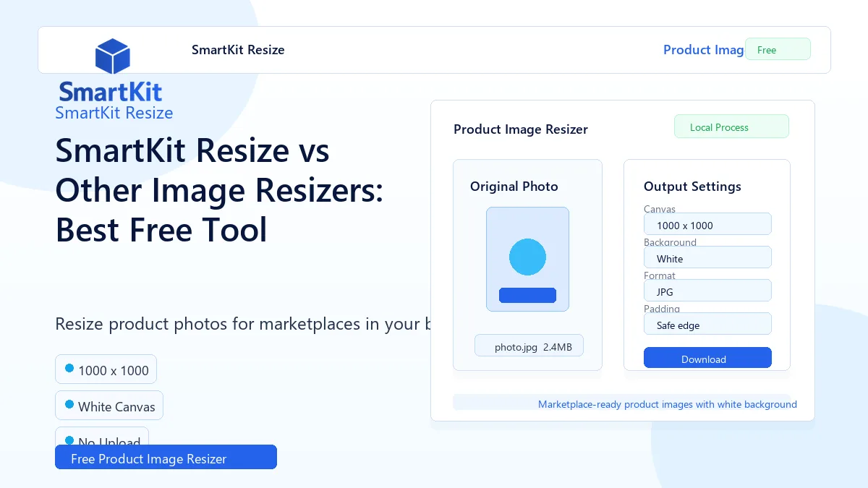868x488 pixels.
Task: Open the Padding Safe edge field
Action: coord(707,324)
